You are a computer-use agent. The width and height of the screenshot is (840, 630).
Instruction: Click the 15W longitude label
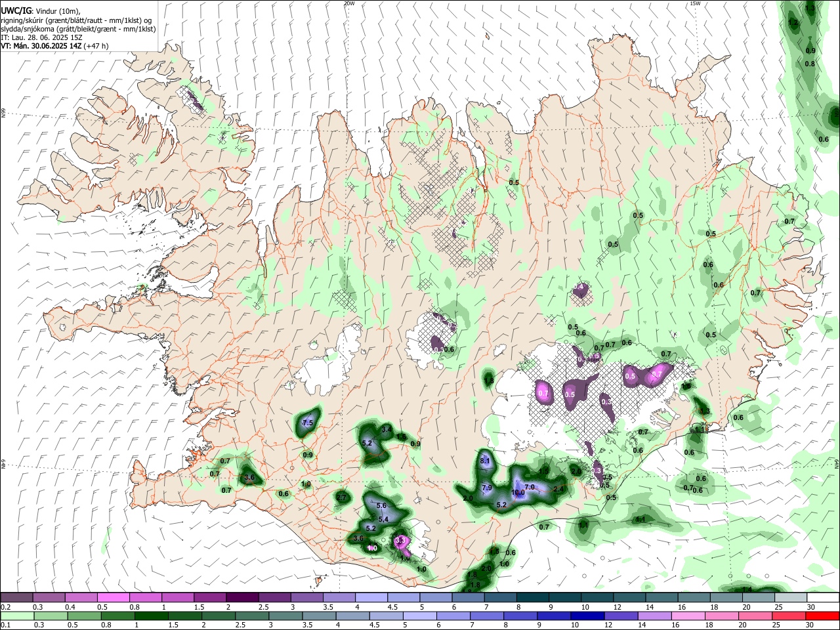click(695, 3)
